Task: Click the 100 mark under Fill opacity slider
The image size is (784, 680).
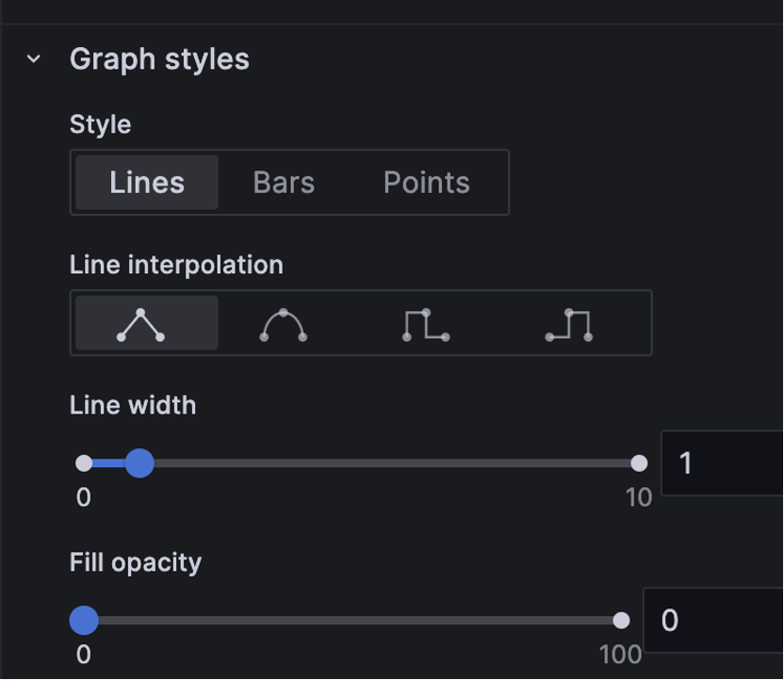Action: click(620, 655)
